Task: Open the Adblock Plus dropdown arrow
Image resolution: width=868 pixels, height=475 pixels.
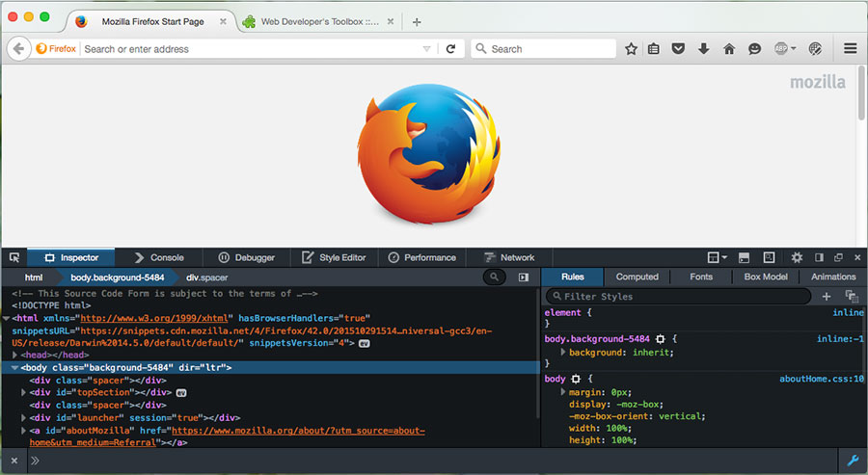Action: pyautogui.click(x=793, y=49)
